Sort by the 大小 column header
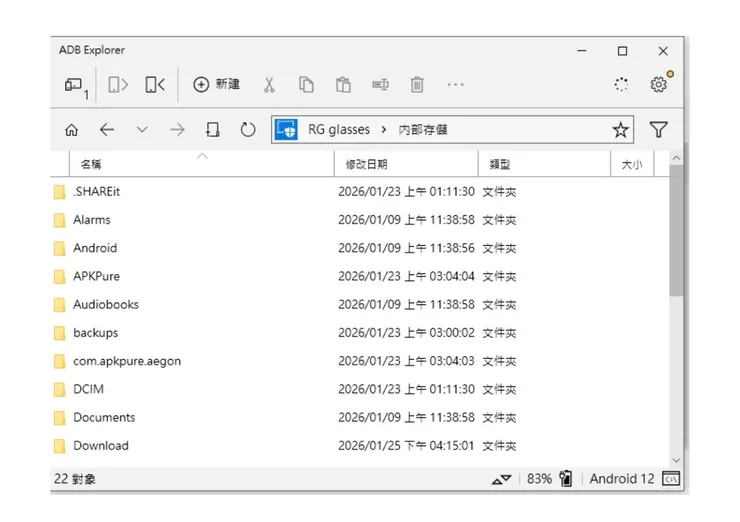Viewport: 740px width, 522px height. point(632,164)
